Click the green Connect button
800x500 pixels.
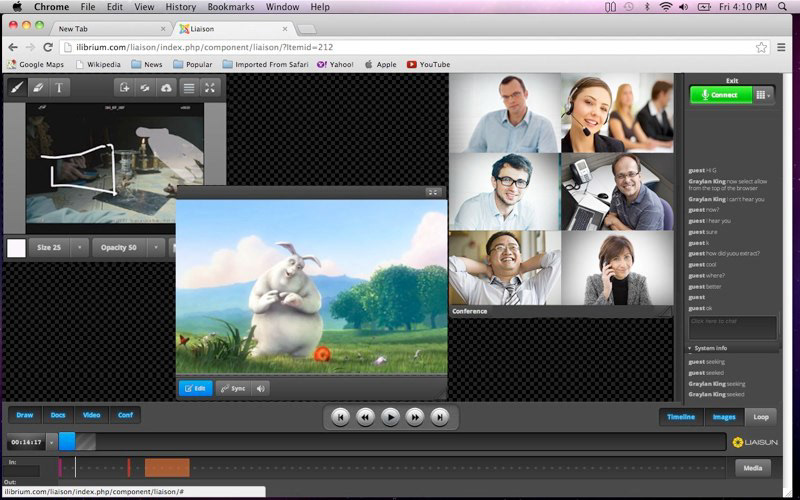(x=720, y=95)
